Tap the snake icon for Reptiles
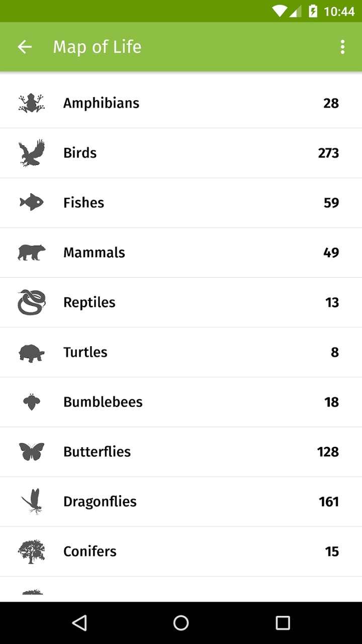The image size is (362, 644). 32,302
